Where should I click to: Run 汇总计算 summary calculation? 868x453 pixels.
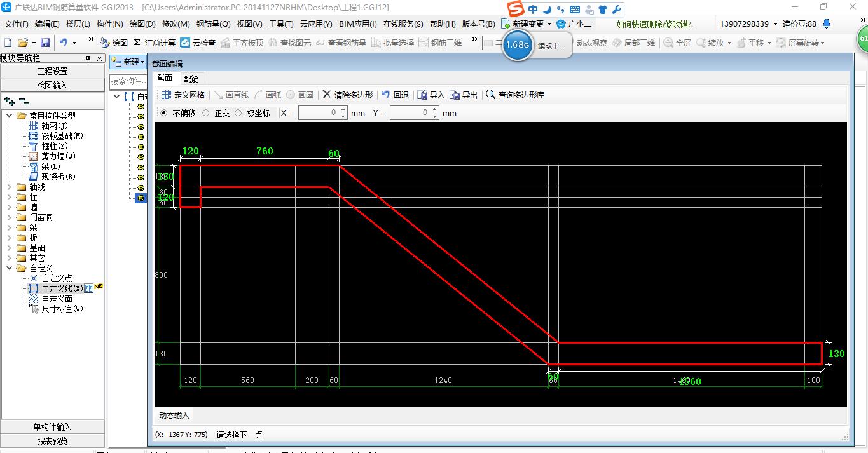pyautogui.click(x=155, y=43)
